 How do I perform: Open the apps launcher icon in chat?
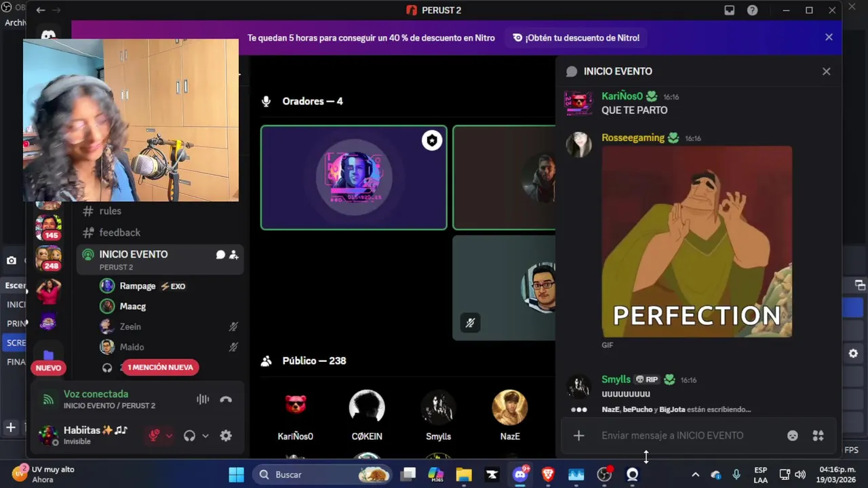pyautogui.click(x=818, y=436)
